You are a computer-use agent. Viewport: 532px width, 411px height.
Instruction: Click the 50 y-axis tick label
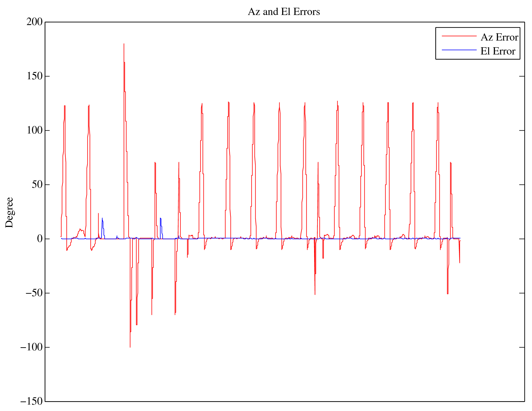pyautogui.click(x=37, y=185)
